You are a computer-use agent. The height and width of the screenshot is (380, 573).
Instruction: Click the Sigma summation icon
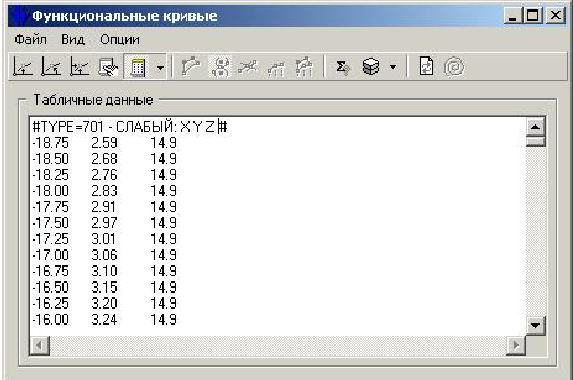[x=342, y=67]
